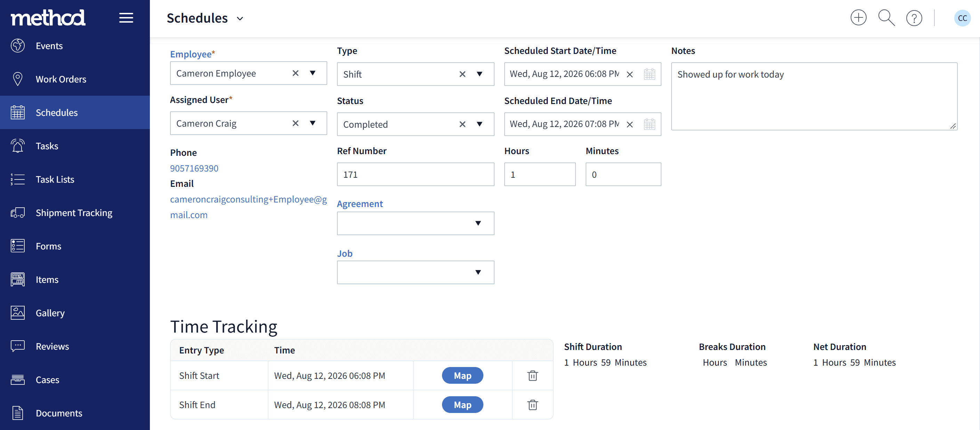Open Forms in sidebar
The image size is (980, 430).
[75, 246]
